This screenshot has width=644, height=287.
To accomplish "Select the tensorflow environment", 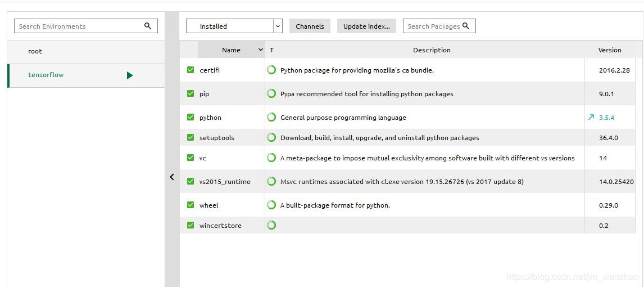I will pos(86,75).
